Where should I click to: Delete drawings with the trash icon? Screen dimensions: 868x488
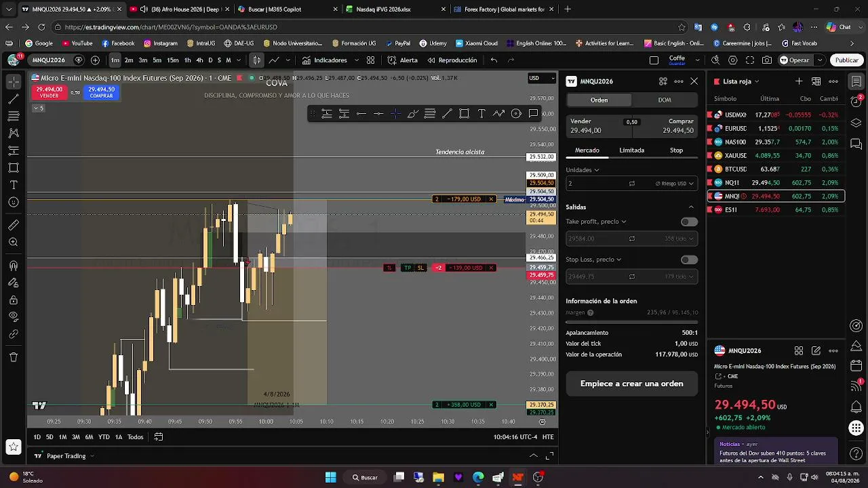pos(14,357)
